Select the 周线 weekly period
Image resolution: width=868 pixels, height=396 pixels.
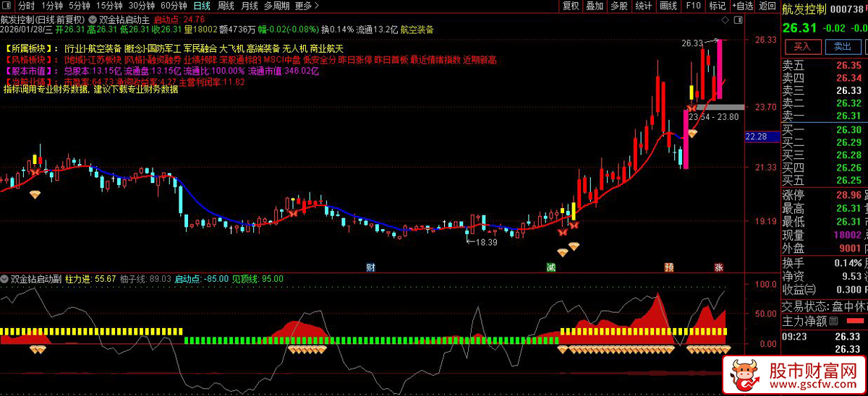pyautogui.click(x=226, y=6)
